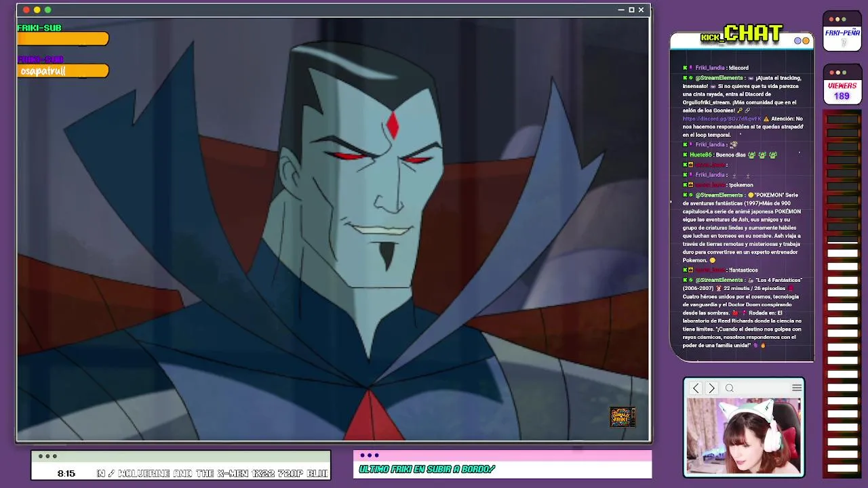This screenshot has height=488, width=868.
Task: Click the back arrow in webcam widget
Action: (696, 388)
